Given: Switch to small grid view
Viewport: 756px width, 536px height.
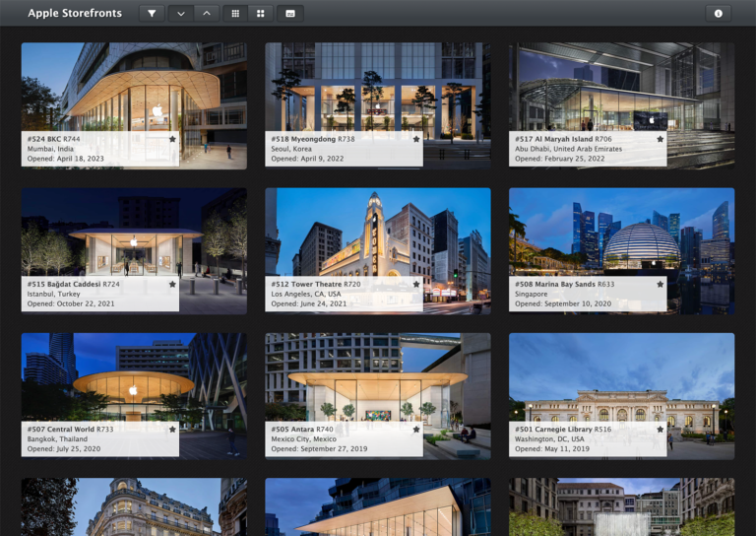Looking at the screenshot, I should click(235, 14).
